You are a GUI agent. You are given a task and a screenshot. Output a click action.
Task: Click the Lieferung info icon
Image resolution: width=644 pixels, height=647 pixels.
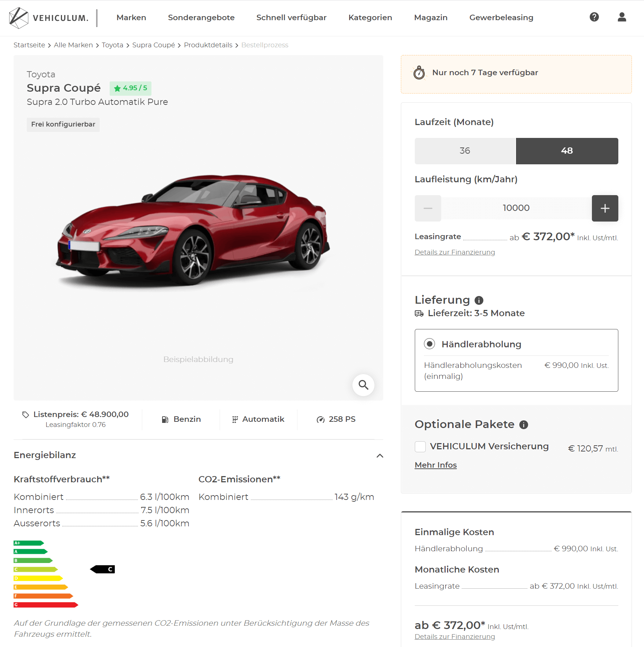(x=479, y=300)
